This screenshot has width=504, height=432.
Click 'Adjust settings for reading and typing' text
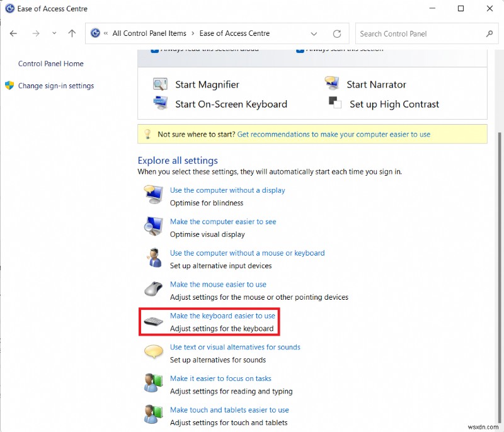pos(231,391)
